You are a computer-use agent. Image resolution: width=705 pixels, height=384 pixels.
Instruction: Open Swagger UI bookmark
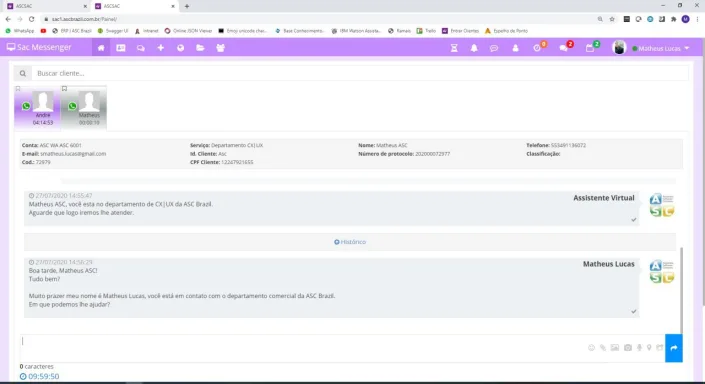(x=113, y=31)
